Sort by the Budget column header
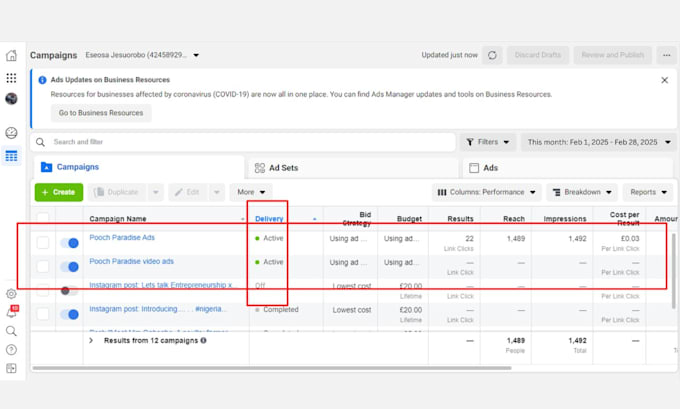 click(409, 219)
